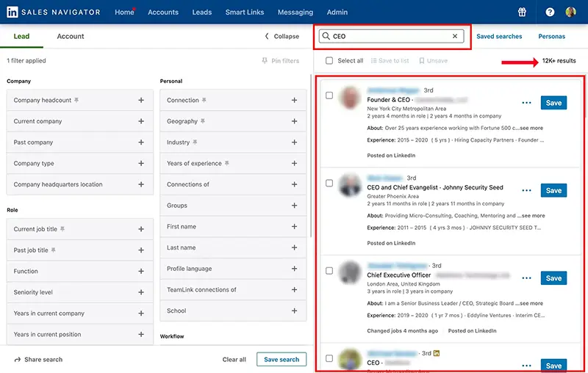Viewport: 588px width, 373px height.
Task: Save the Chief Executive Officer lead
Action: coord(553,278)
